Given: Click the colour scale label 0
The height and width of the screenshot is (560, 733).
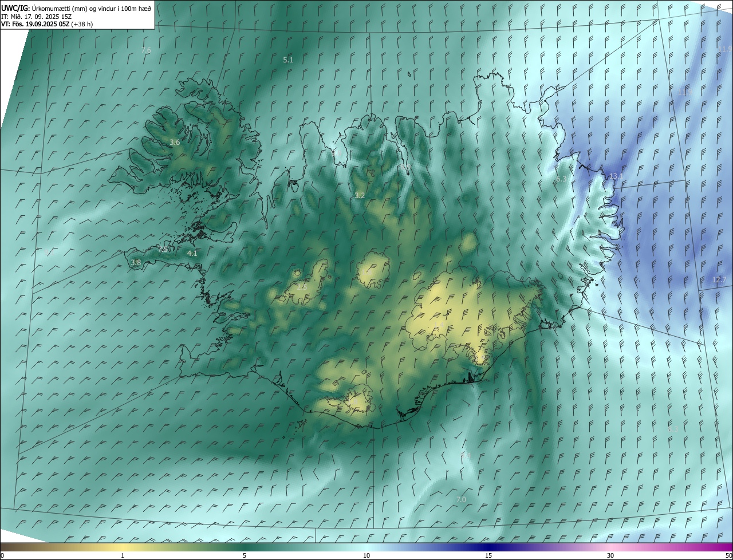Looking at the screenshot, I should (x=2, y=556).
